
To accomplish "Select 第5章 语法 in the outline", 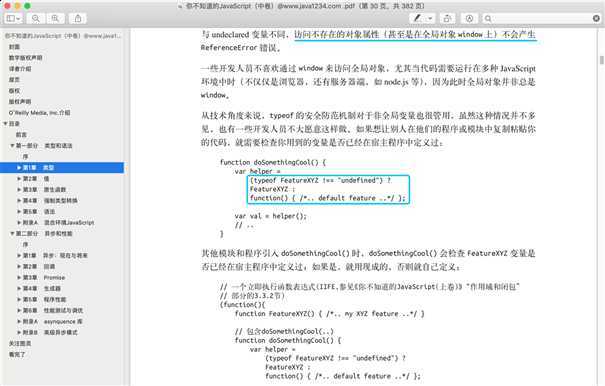I will tap(39, 212).
